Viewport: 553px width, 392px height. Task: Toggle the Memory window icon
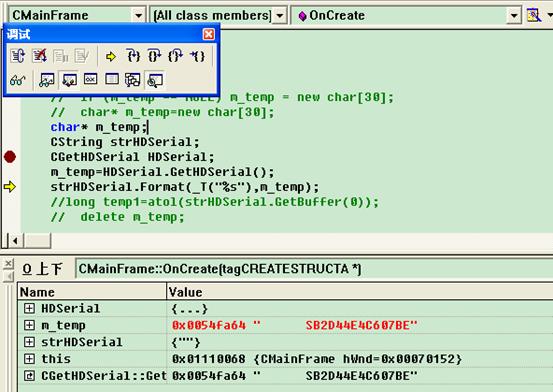coord(112,79)
